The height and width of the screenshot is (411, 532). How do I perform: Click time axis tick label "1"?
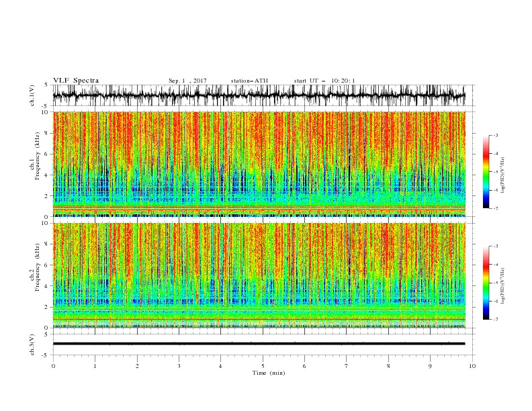pos(95,366)
